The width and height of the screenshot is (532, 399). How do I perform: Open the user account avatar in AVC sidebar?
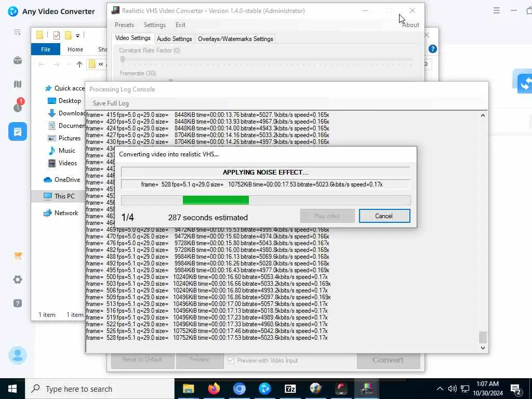pyautogui.click(x=18, y=355)
